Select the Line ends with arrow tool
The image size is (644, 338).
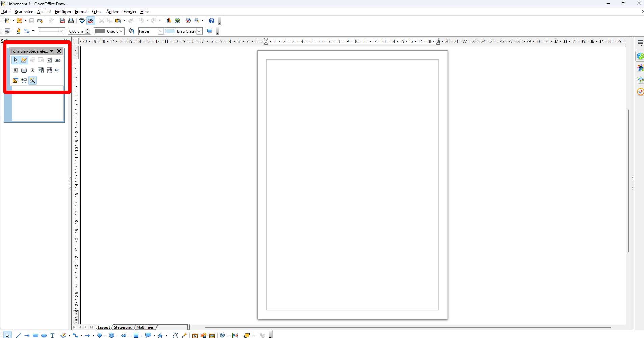pos(27,335)
